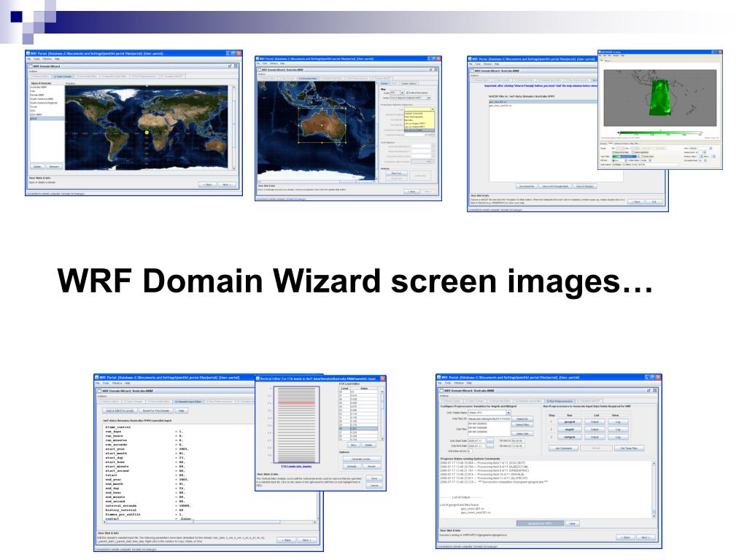
Task: Run the ungrib preprocessor step
Action: 569,429
